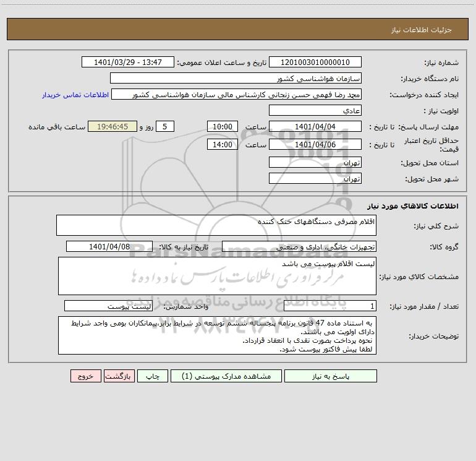Click goods need date 1401/04/08
The height and width of the screenshot is (461, 476).
pos(109,246)
